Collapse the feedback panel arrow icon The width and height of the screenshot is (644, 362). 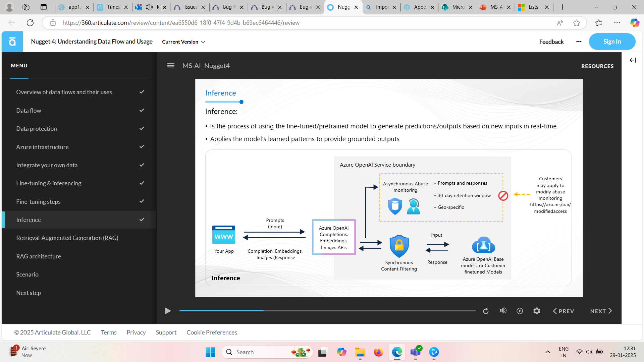pyautogui.click(x=633, y=60)
